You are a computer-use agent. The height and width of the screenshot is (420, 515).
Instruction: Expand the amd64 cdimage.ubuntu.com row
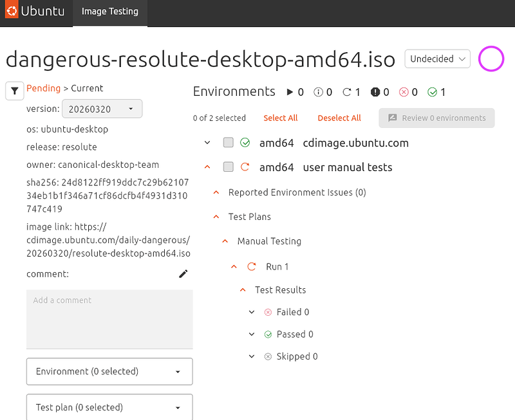point(207,143)
